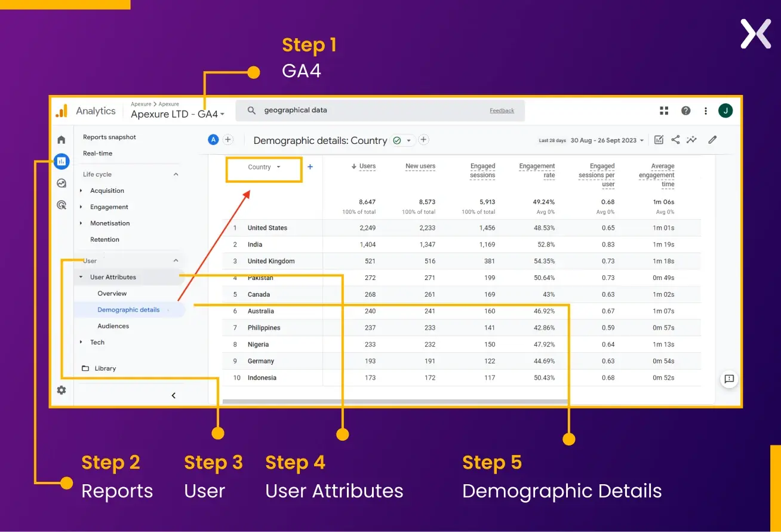781x532 pixels.
Task: Select the Philippines row
Action: point(462,328)
